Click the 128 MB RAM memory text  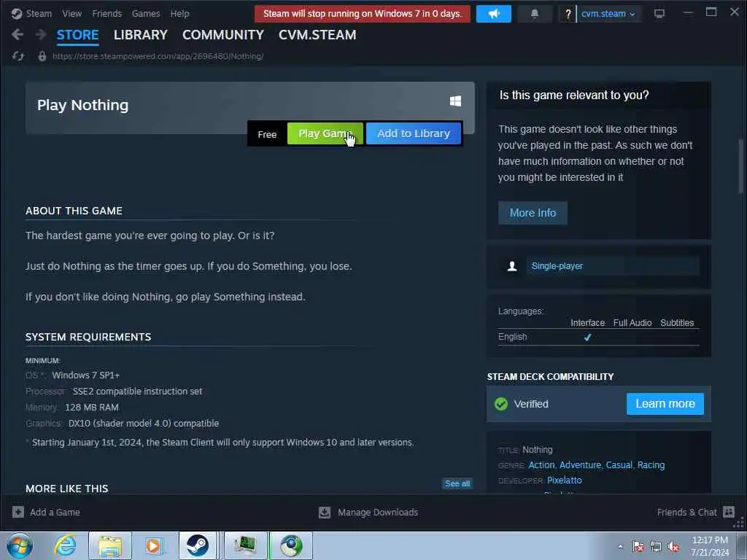pyautogui.click(x=91, y=407)
